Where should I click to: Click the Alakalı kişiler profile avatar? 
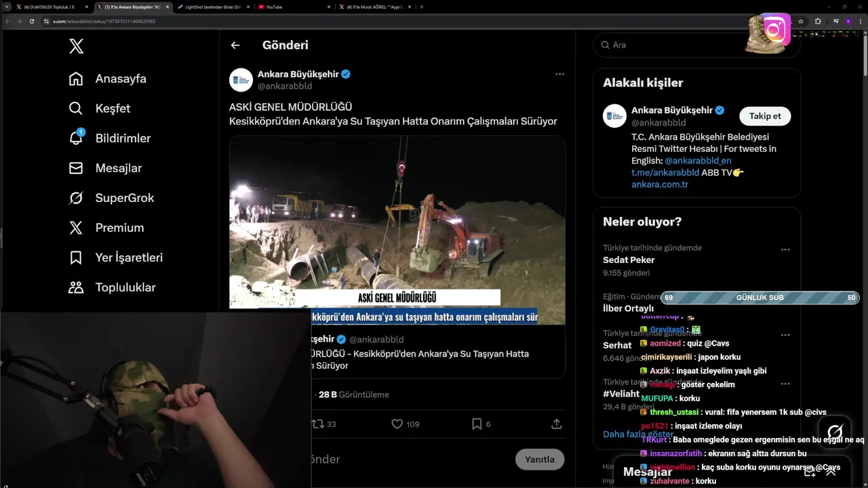[x=614, y=116]
